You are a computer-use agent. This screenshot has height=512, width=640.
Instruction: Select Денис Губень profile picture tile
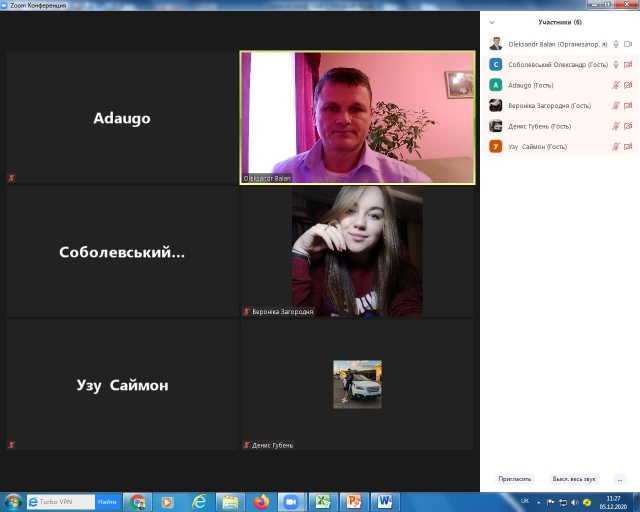[358, 384]
